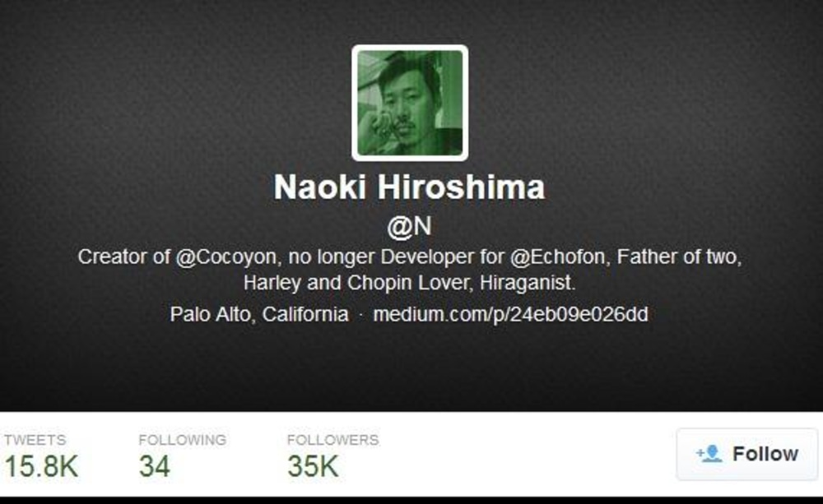Click the 35K followers count
The width and height of the screenshot is (823, 504).
[313, 466]
